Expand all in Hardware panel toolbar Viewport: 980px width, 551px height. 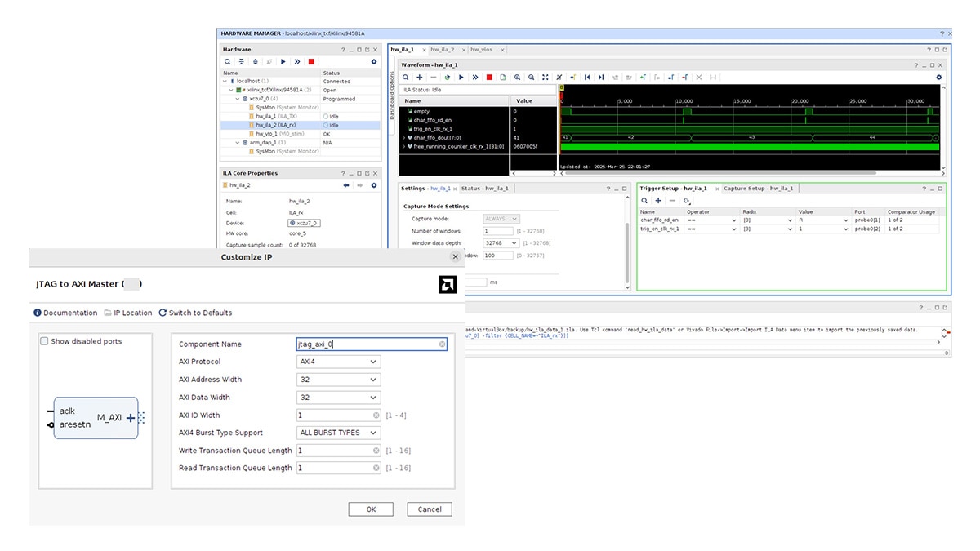click(256, 61)
